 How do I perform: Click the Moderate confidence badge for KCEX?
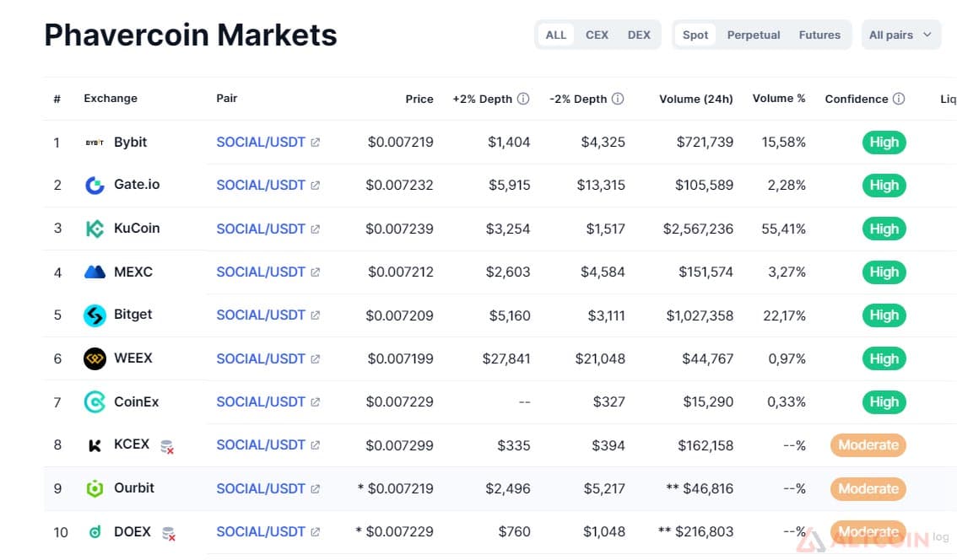tap(868, 445)
